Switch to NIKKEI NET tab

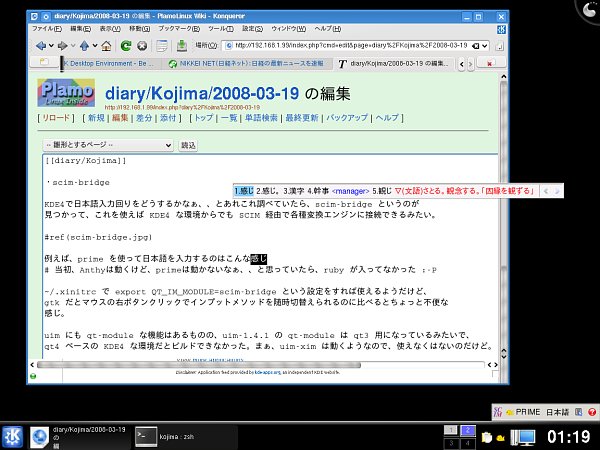click(247, 64)
